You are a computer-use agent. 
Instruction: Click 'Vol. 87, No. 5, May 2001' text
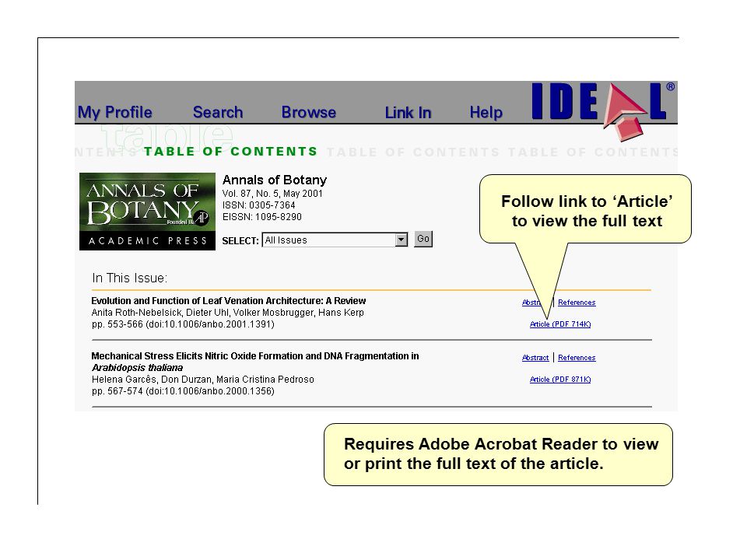(272, 194)
